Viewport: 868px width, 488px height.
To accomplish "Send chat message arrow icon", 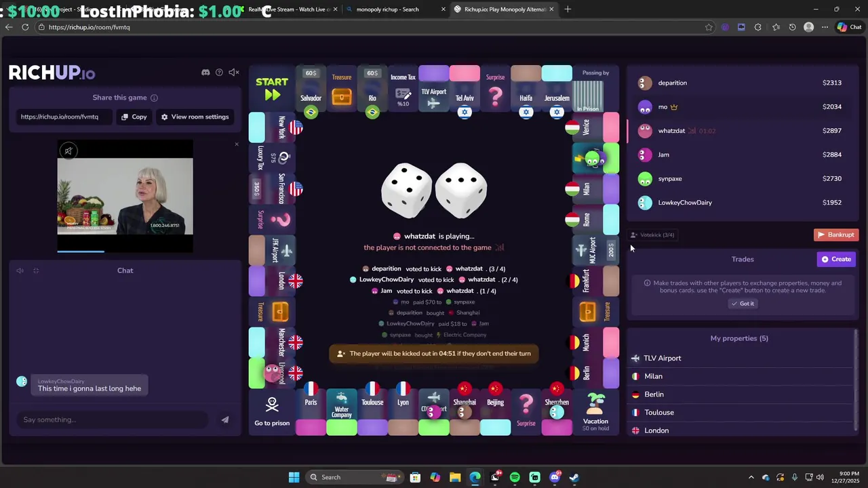I will [x=225, y=420].
